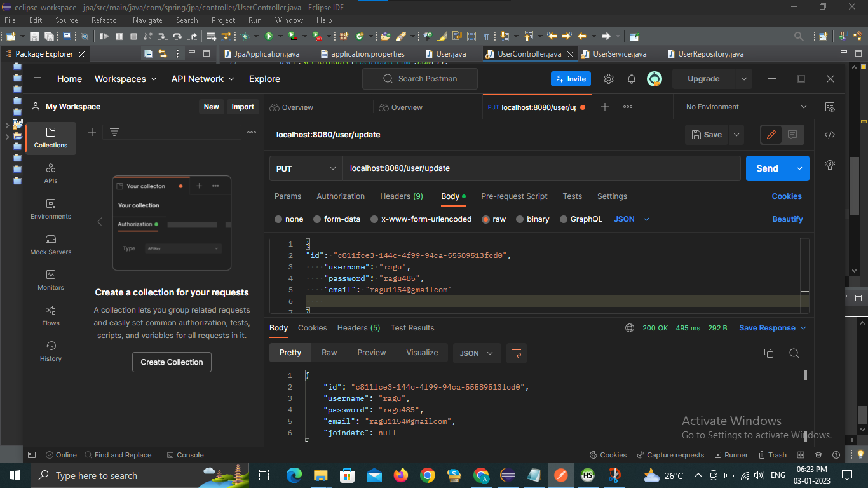Send the PUT request

(x=766, y=168)
